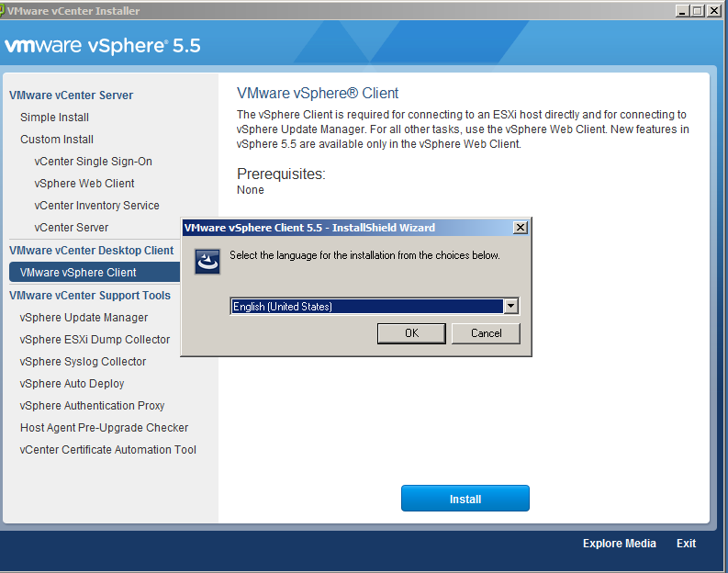Open Explore Media link
Viewport: 728px width, 573px height.
[619, 544]
